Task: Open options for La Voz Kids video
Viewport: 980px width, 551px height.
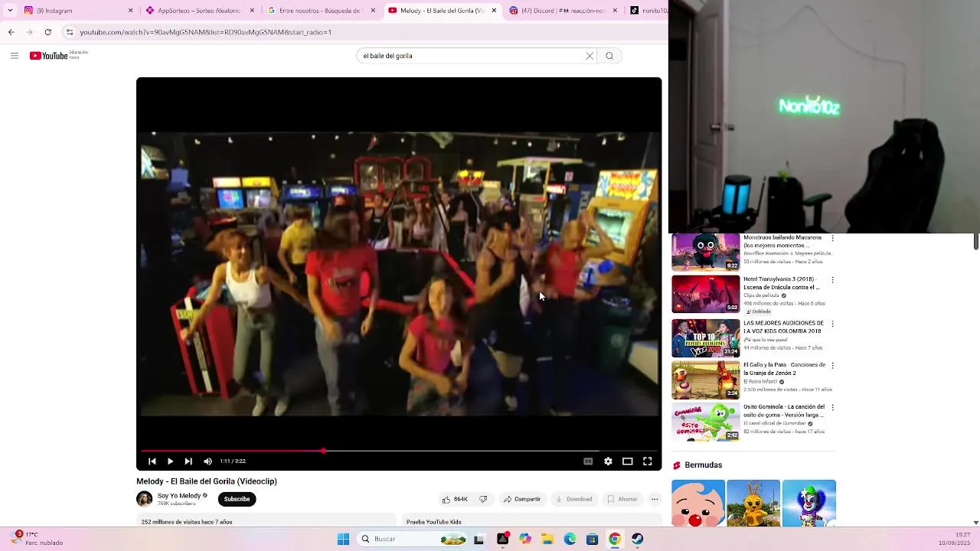Action: pyautogui.click(x=832, y=324)
